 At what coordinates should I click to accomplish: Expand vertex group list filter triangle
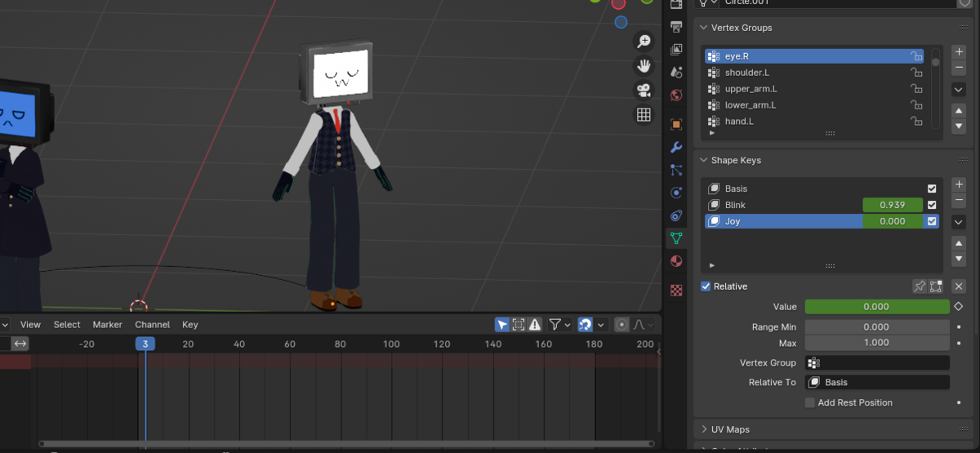(x=711, y=132)
